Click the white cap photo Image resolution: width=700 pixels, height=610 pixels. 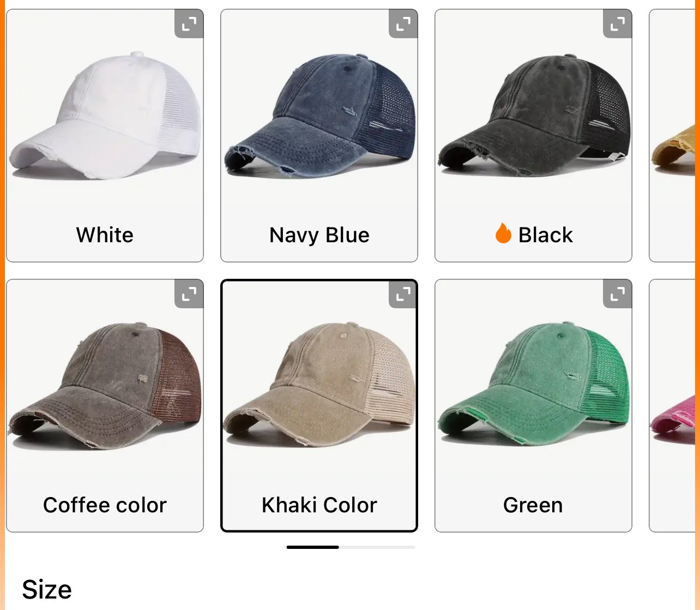105,116
